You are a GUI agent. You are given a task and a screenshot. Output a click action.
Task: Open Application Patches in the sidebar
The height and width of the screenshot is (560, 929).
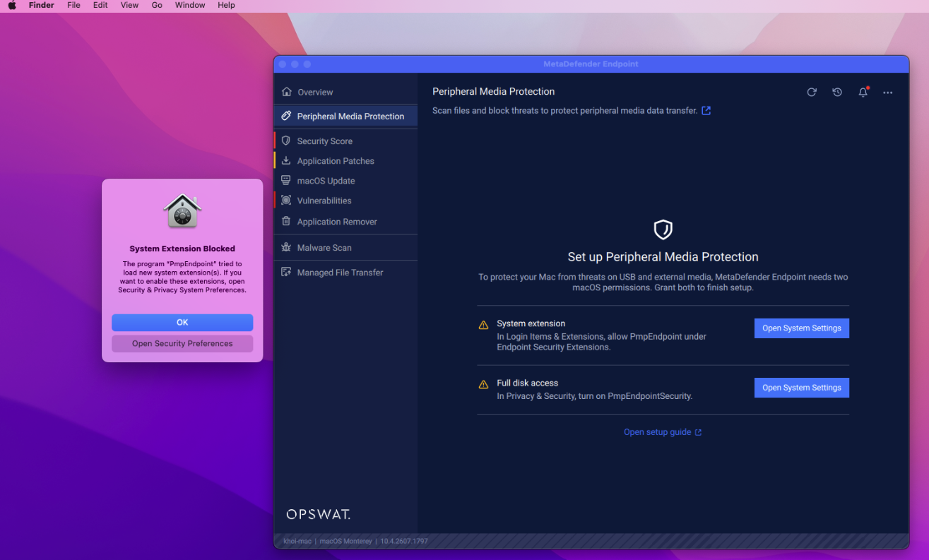(x=345, y=161)
